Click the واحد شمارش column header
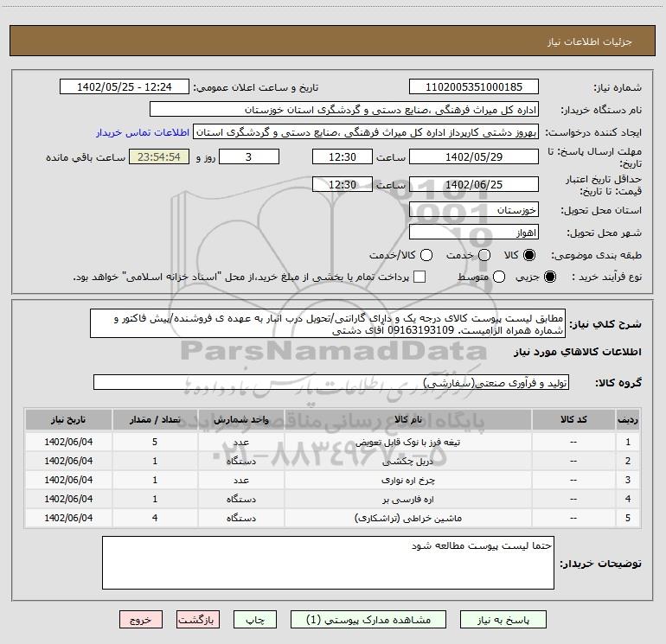 pos(240,419)
